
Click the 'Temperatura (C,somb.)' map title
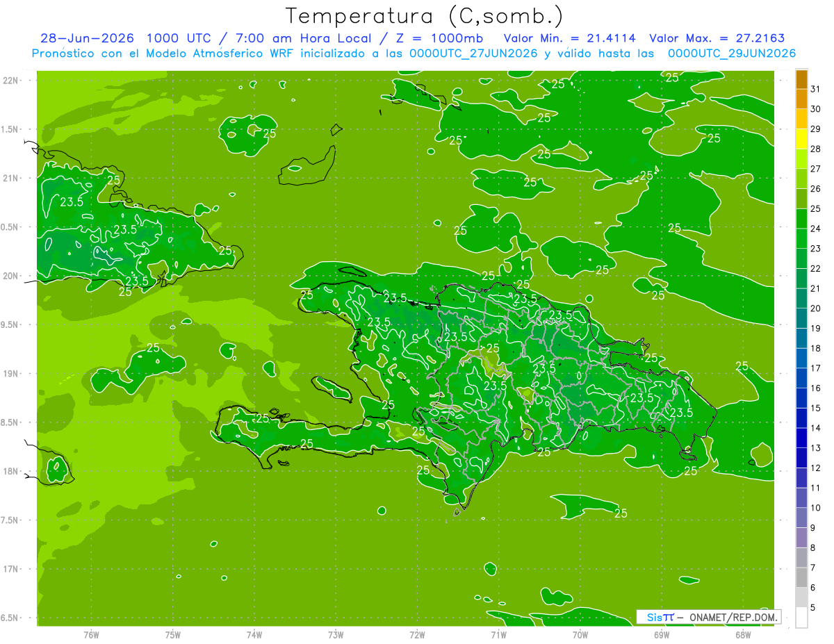pyautogui.click(x=424, y=16)
